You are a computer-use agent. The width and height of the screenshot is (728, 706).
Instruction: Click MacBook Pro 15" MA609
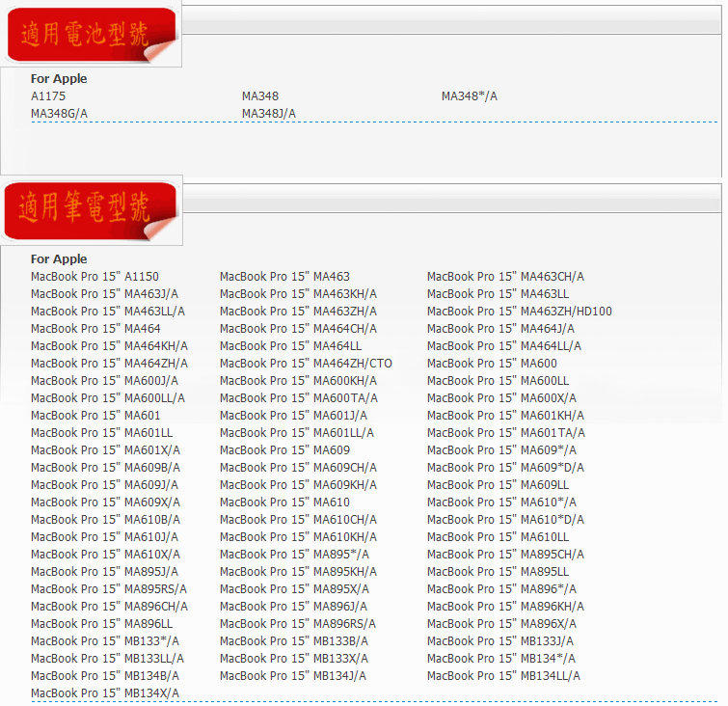click(x=284, y=449)
